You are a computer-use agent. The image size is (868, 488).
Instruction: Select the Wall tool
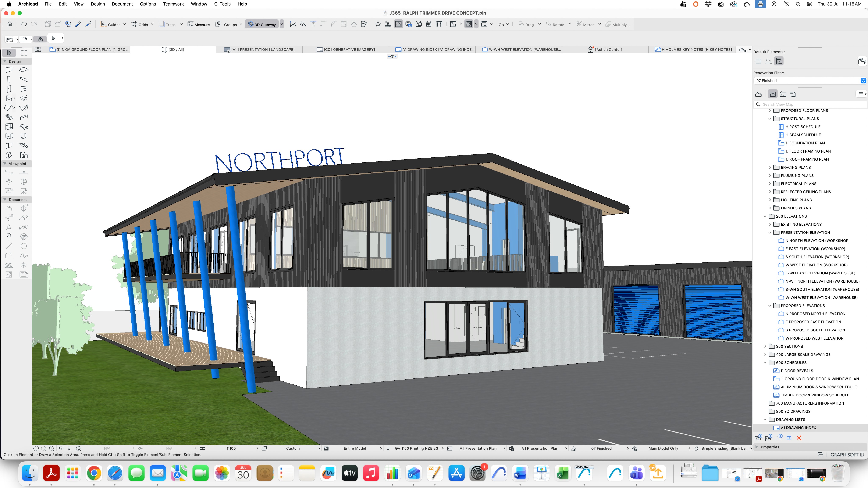click(9, 70)
